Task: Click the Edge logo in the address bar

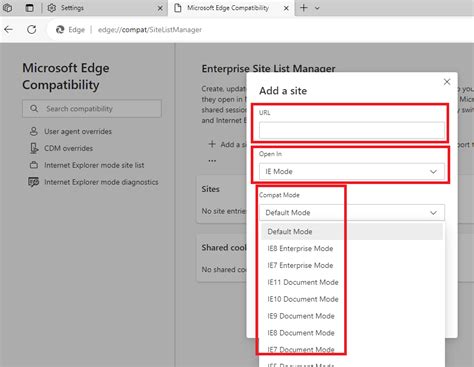Action: tap(60, 30)
